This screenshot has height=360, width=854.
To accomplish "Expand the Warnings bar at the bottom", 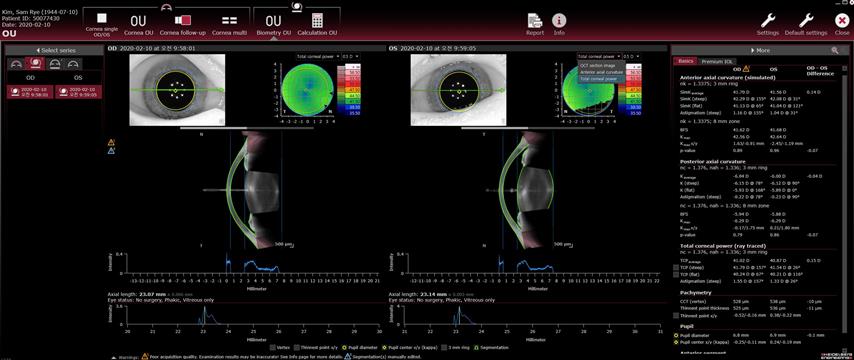I will 113,357.
